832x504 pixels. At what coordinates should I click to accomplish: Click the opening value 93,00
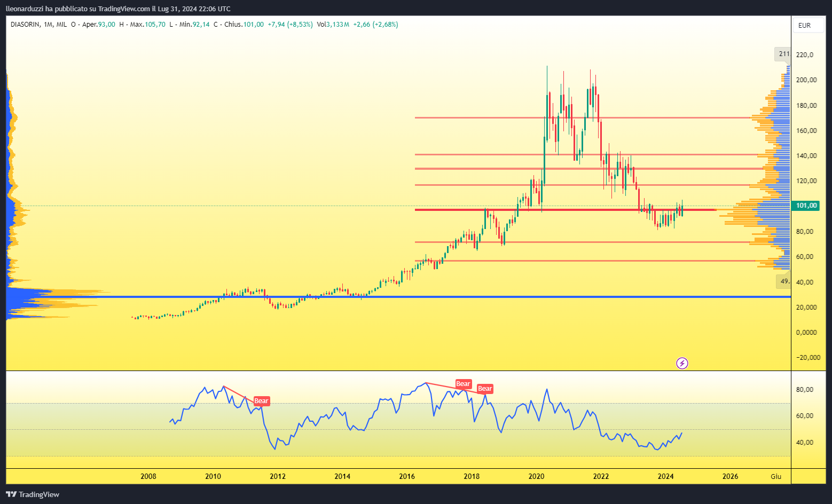(106, 25)
